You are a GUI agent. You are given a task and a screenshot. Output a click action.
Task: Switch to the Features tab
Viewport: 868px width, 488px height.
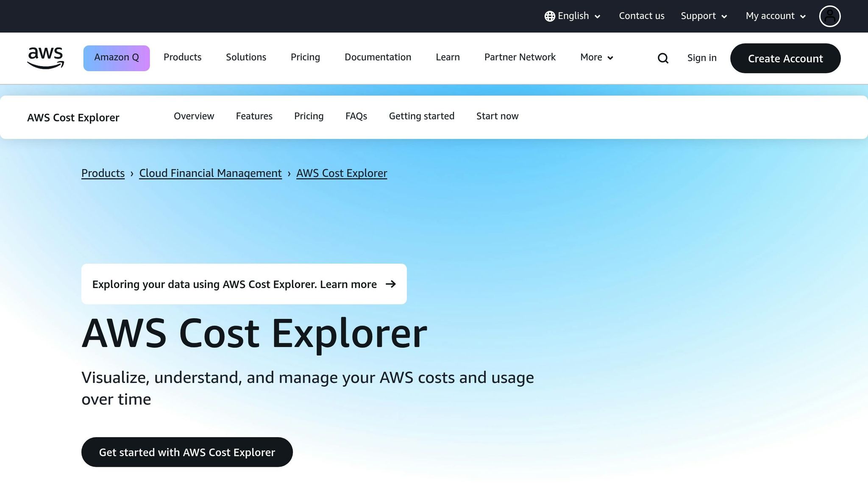coord(254,116)
